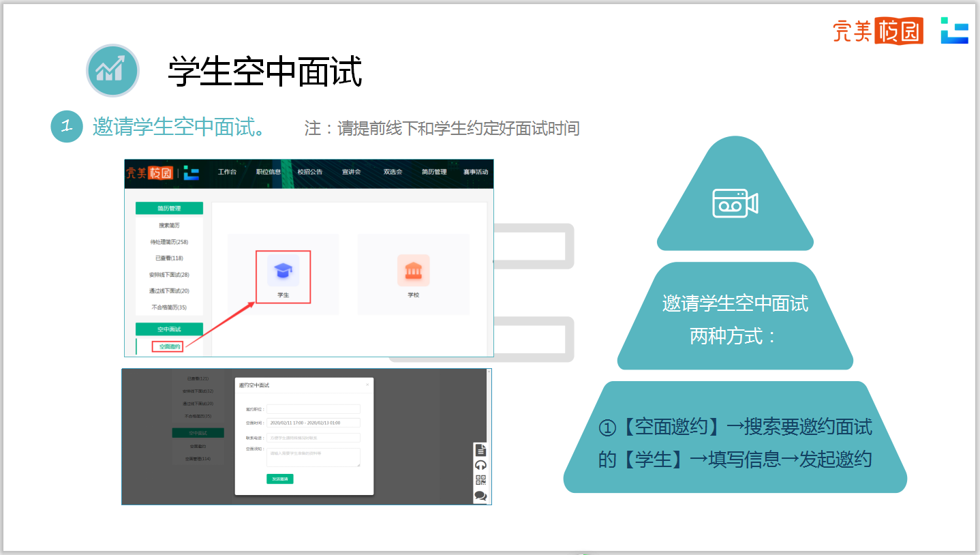980x555 pixels.
Task: Expand the 邀约职位 selection field
Action: click(x=313, y=409)
